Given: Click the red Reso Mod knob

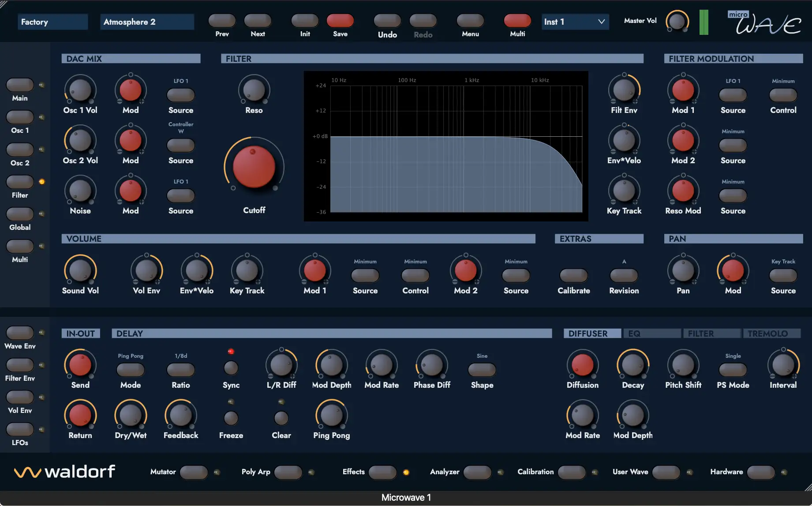Looking at the screenshot, I should tap(683, 191).
